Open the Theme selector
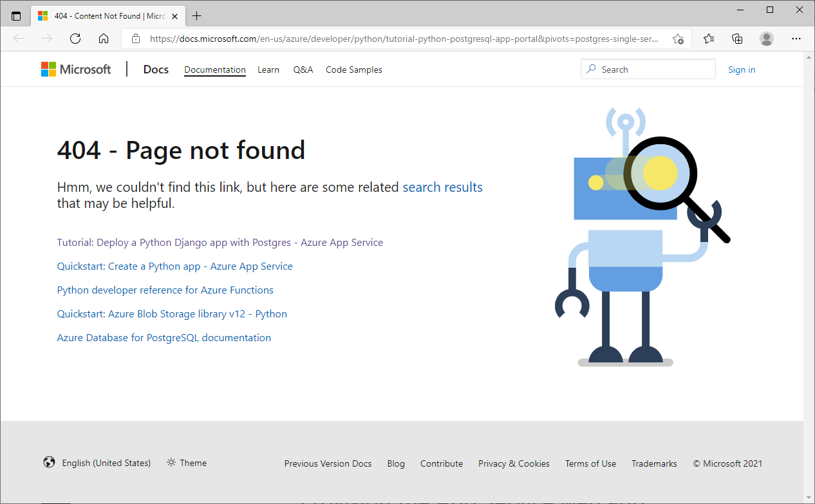 coord(187,463)
